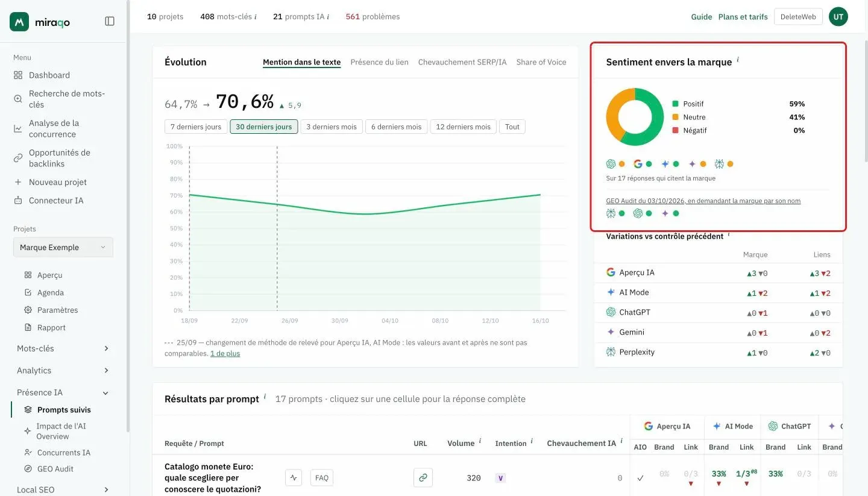Click the Aperçu grid icon
The image size is (868, 496).
click(x=28, y=275)
